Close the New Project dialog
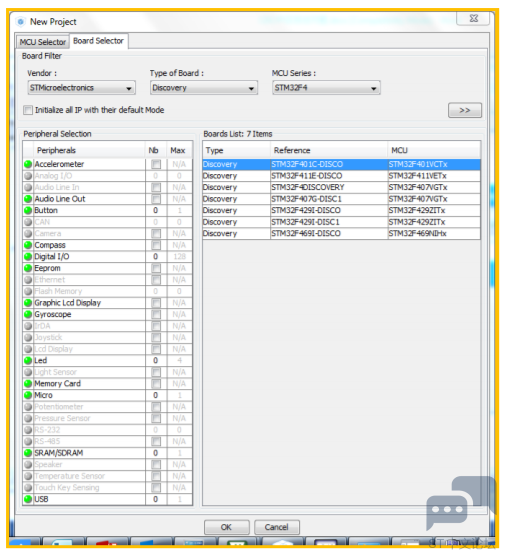505x559 pixels. 473,19
